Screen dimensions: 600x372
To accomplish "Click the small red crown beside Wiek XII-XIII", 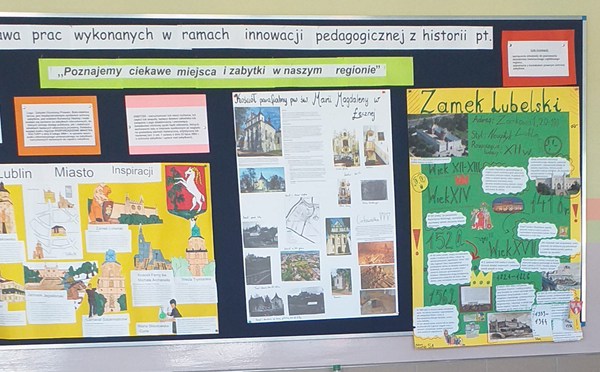I will (461, 179).
